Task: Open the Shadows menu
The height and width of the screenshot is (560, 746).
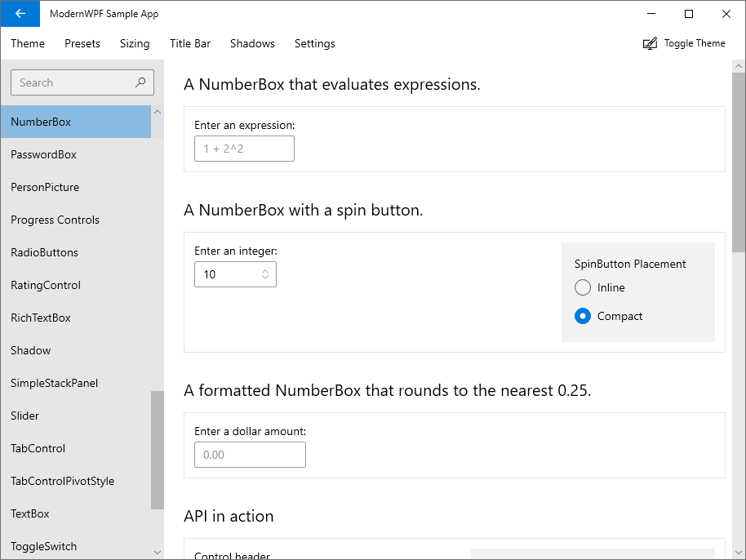Action: pos(252,43)
